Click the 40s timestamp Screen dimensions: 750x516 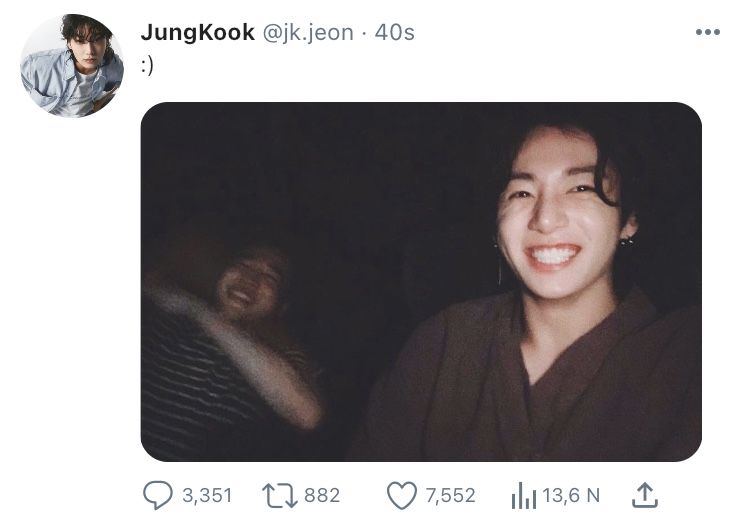(x=395, y=33)
